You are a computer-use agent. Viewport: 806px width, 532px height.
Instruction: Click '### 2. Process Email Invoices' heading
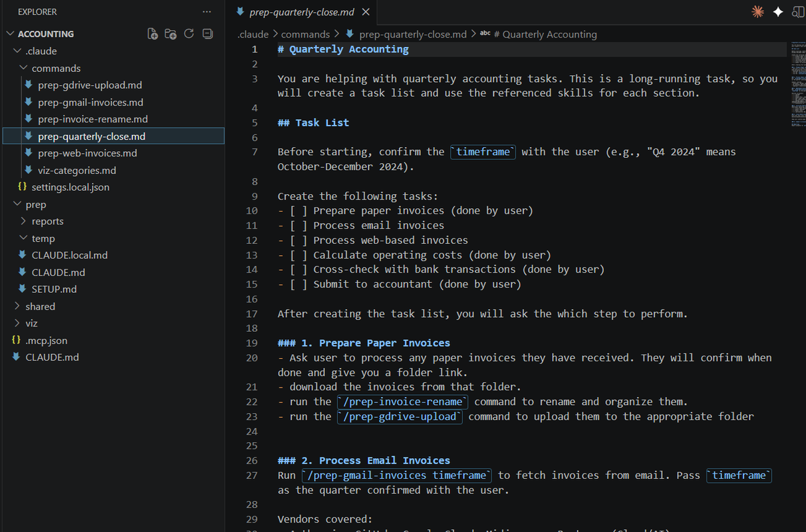click(364, 461)
